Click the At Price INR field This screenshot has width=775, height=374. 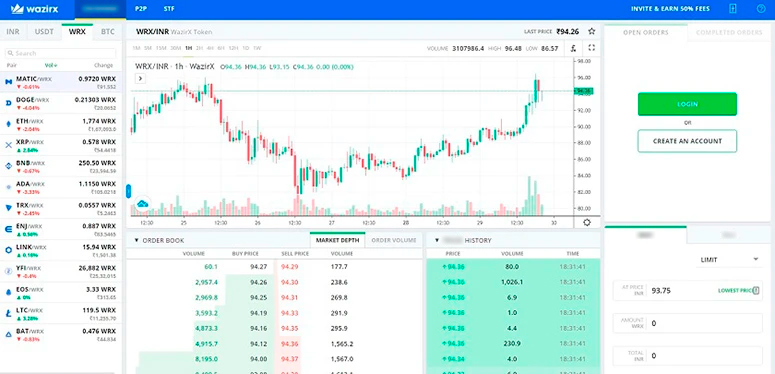(688, 291)
